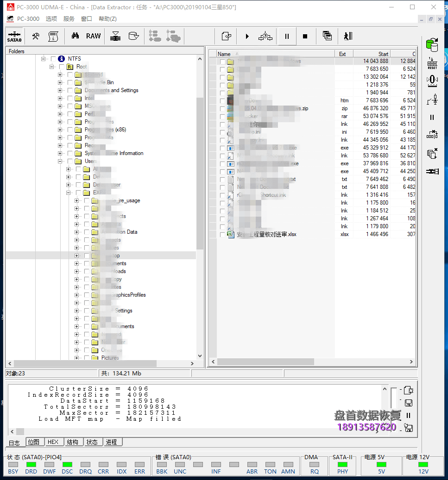Click the binoculars search icon
Viewport: 448px width, 480px height.
(75, 36)
